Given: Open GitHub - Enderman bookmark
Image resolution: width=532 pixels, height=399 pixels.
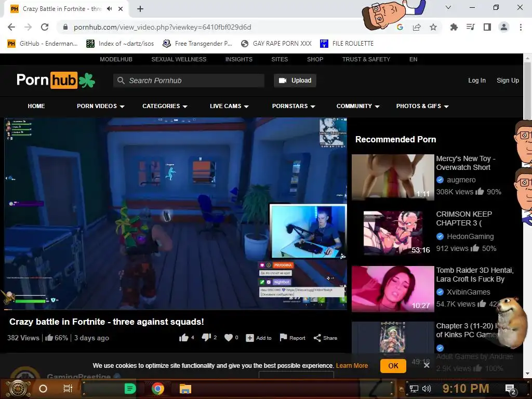Looking at the screenshot, I should 43,44.
